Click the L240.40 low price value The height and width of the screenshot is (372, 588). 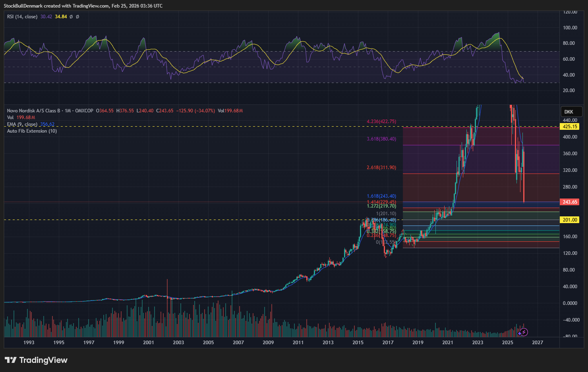click(x=145, y=111)
